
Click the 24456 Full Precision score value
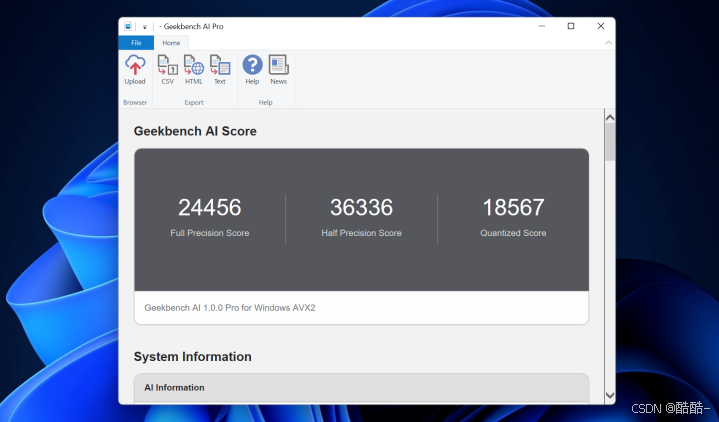pos(210,207)
